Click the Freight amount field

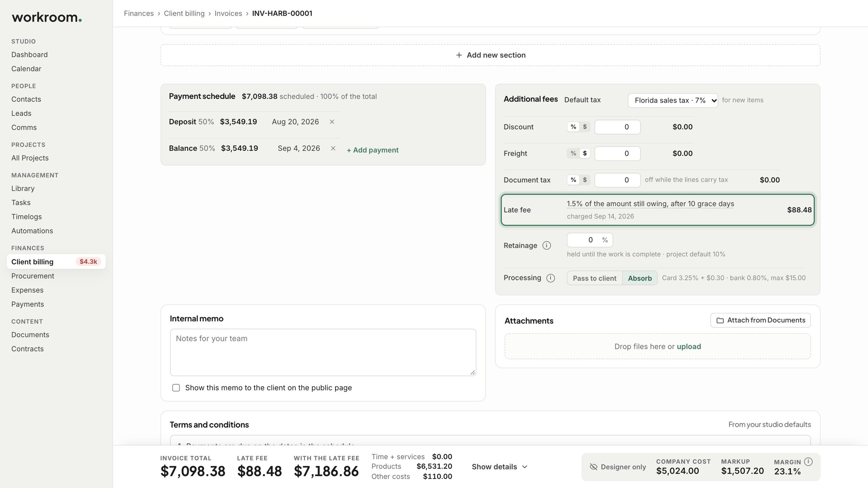pyautogui.click(x=617, y=153)
